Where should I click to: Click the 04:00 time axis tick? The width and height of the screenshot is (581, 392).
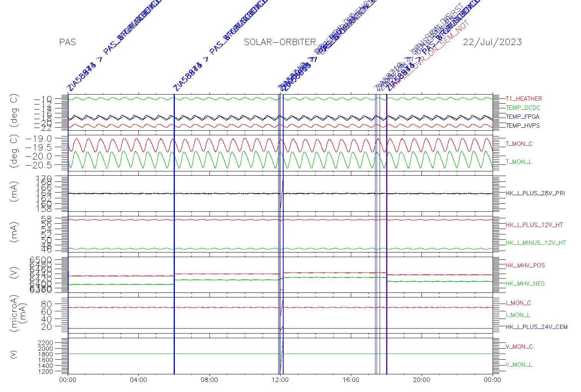[x=138, y=380]
